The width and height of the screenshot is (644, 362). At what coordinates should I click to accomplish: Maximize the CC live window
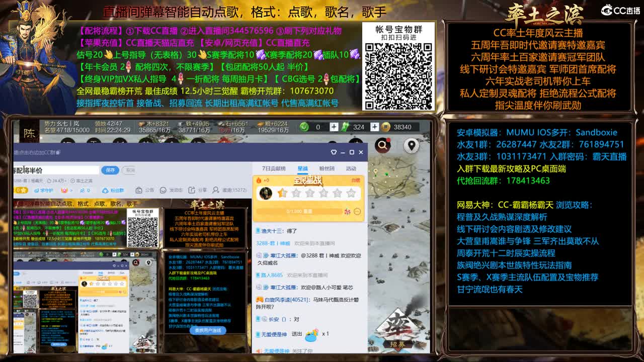[x=352, y=152]
